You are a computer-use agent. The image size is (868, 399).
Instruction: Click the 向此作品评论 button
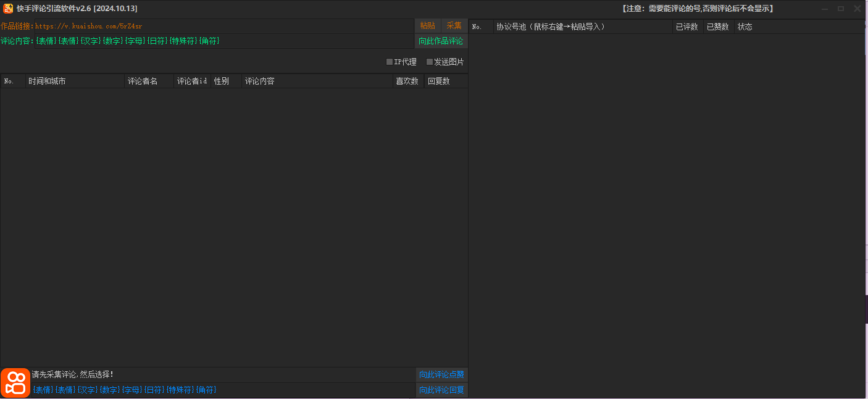(441, 41)
